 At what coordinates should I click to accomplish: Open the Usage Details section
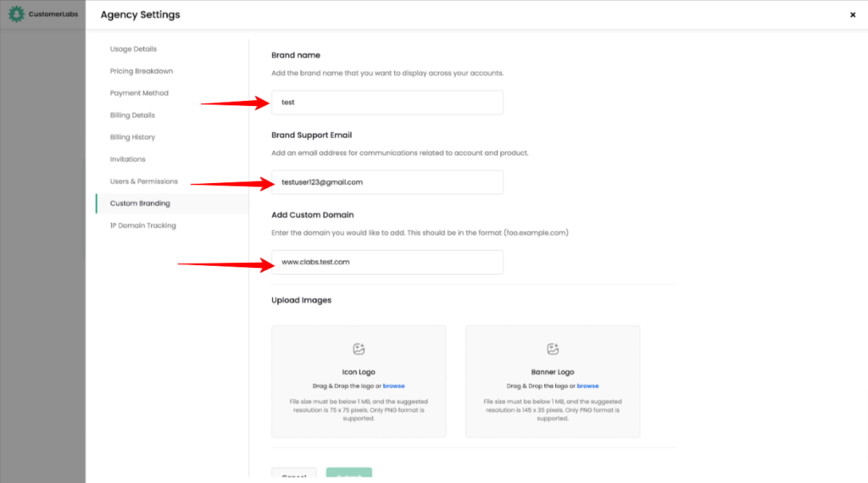tap(133, 49)
